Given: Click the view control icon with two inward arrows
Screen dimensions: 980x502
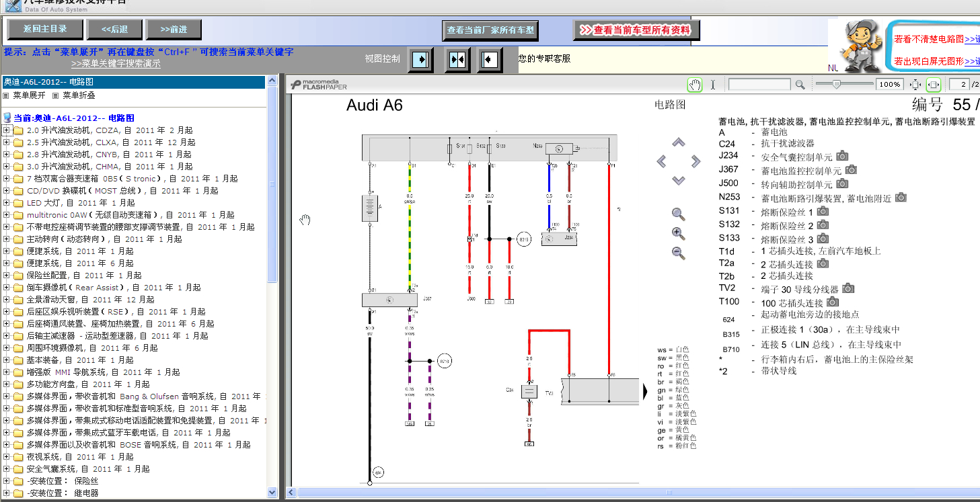Looking at the screenshot, I should point(457,60).
